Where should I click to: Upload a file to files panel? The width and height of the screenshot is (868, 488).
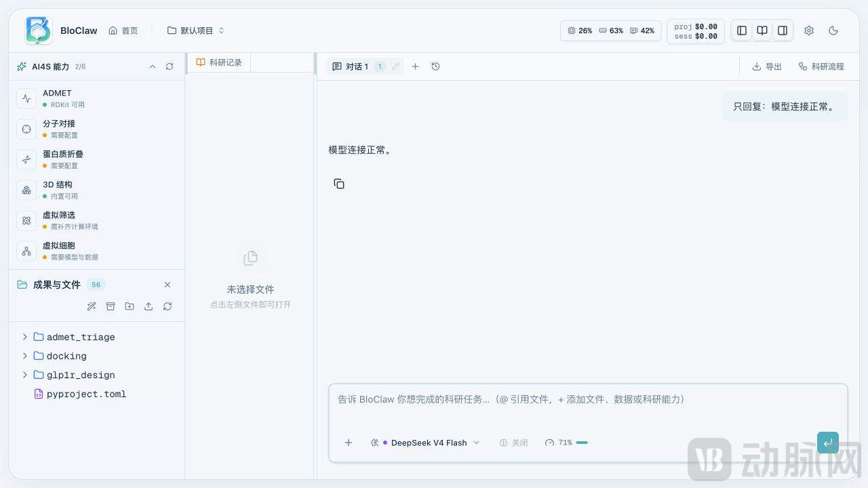pyautogui.click(x=149, y=306)
